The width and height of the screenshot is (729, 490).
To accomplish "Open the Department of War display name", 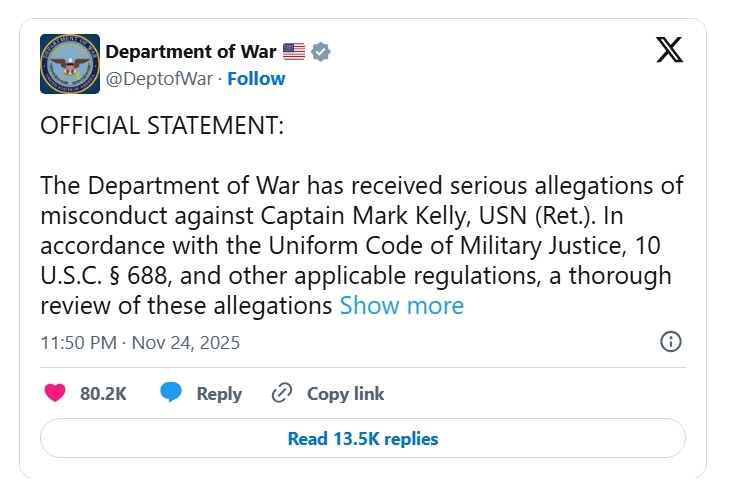I will 191,51.
